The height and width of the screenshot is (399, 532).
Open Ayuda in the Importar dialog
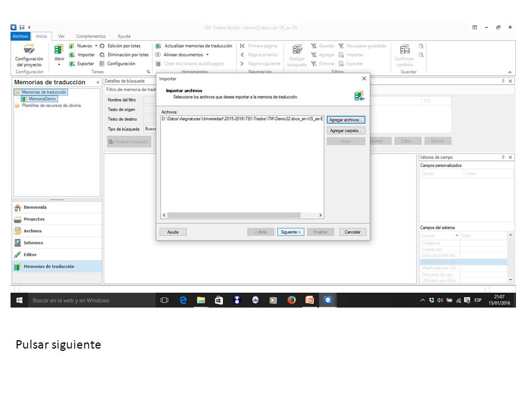(173, 232)
